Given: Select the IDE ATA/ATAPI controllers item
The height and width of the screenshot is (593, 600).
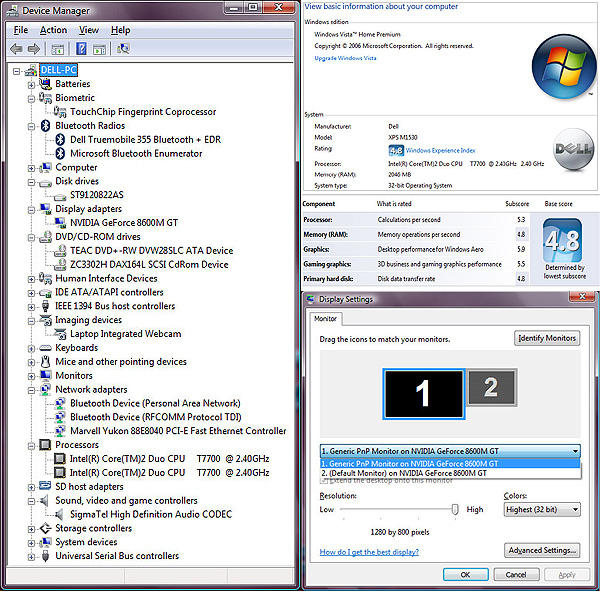Looking at the screenshot, I should tap(109, 292).
